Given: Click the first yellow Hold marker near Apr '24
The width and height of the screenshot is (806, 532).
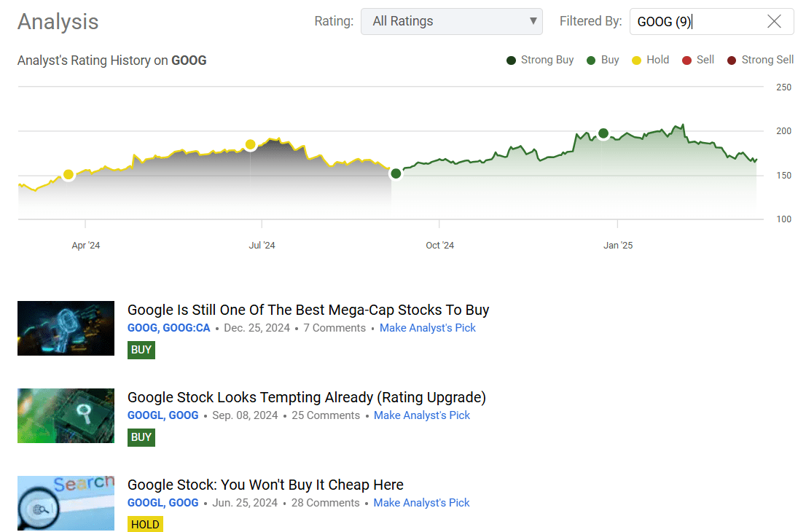Looking at the screenshot, I should (x=69, y=174).
